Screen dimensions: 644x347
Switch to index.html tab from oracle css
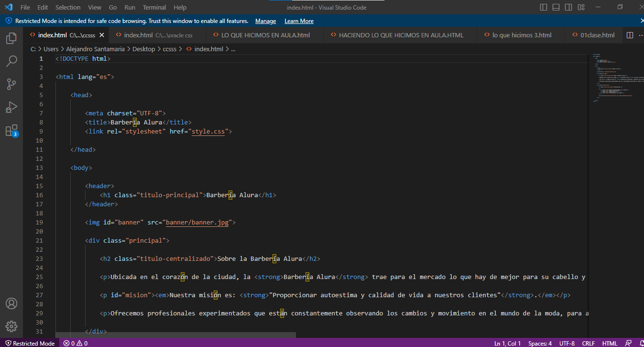pyautogui.click(x=157, y=35)
